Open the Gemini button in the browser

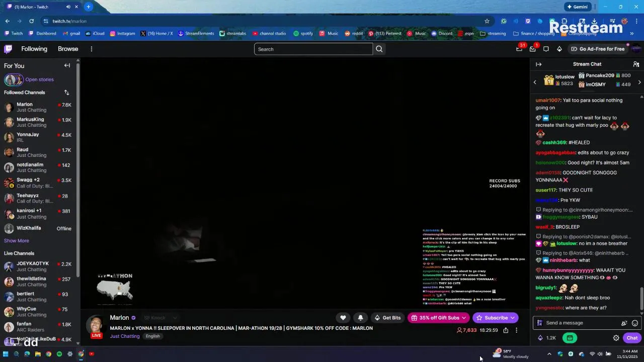point(577,7)
